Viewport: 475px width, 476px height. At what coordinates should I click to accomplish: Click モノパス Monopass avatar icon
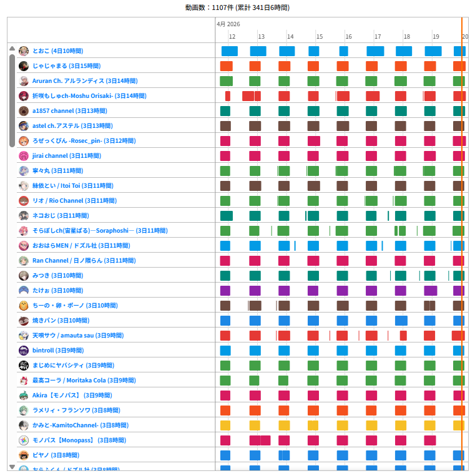(24, 440)
